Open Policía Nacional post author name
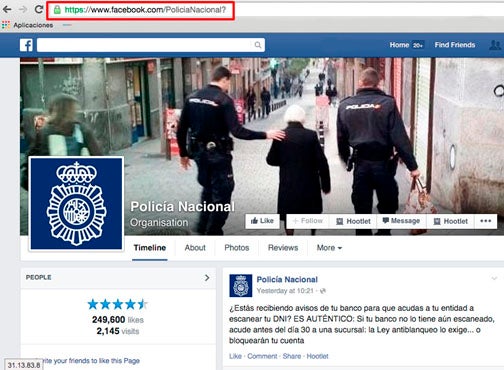 tap(287, 280)
